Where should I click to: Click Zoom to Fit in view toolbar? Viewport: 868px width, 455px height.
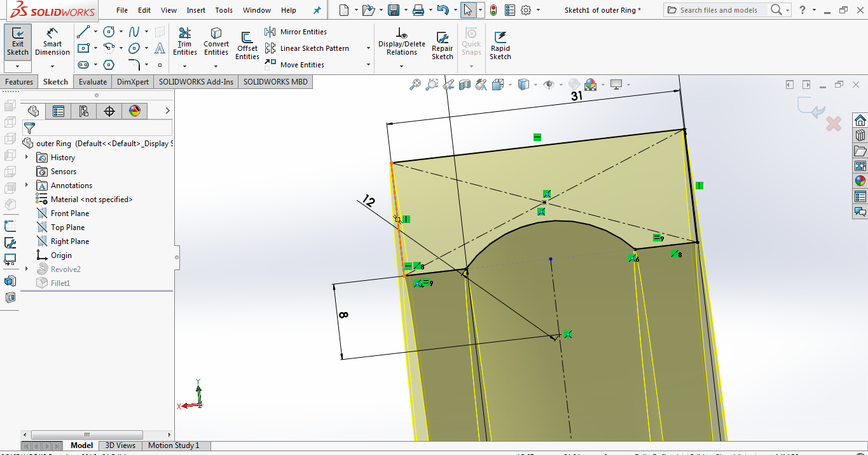pos(415,84)
